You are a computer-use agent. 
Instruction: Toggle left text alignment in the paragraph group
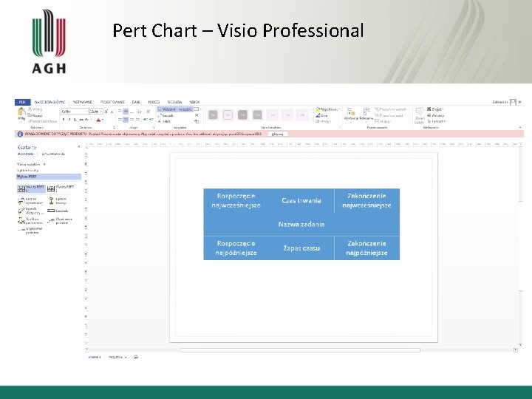tap(120, 120)
